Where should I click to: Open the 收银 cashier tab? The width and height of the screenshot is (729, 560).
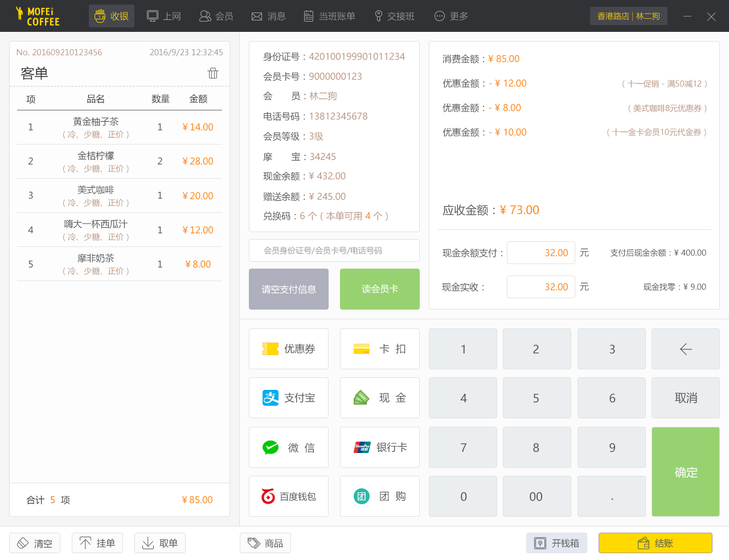point(112,16)
